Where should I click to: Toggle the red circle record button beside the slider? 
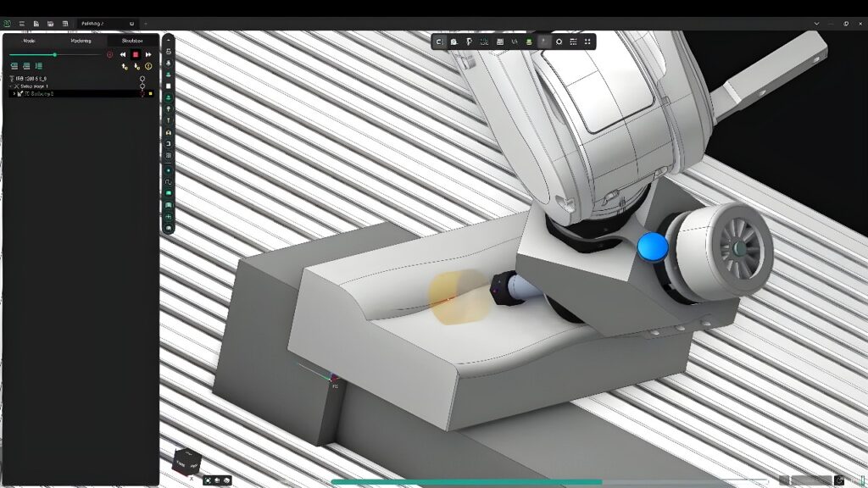pos(109,55)
